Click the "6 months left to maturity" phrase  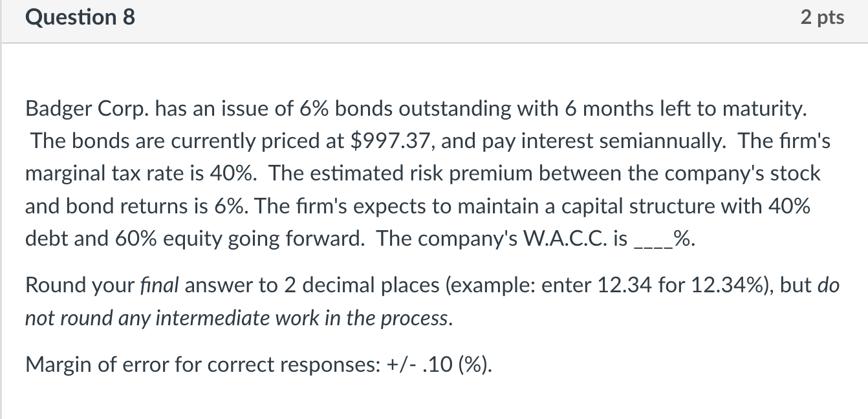click(687, 109)
